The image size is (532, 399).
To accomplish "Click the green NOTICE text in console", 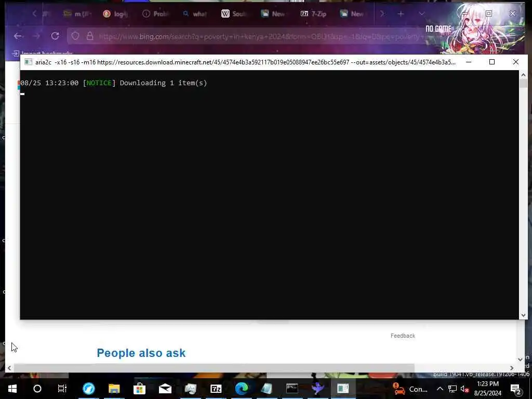I will pyautogui.click(x=99, y=83).
